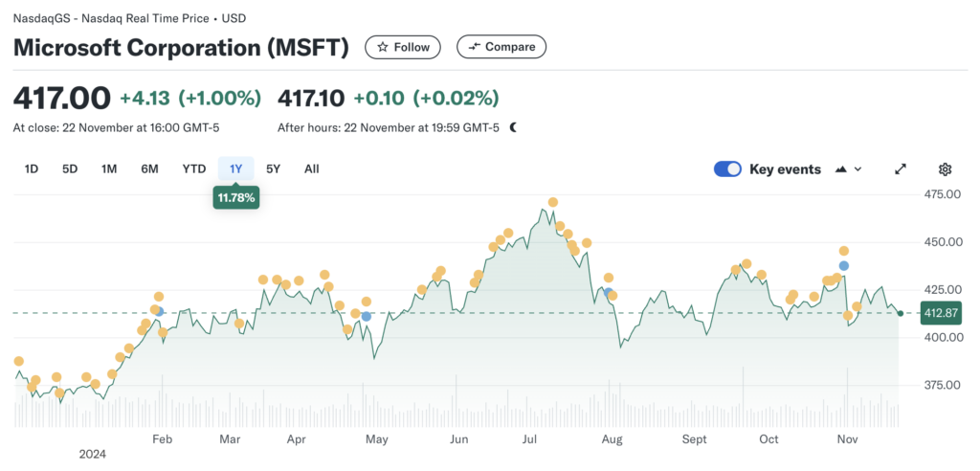Click blue event marker near November
Viewport: 980px width, 471px height.
tap(843, 265)
